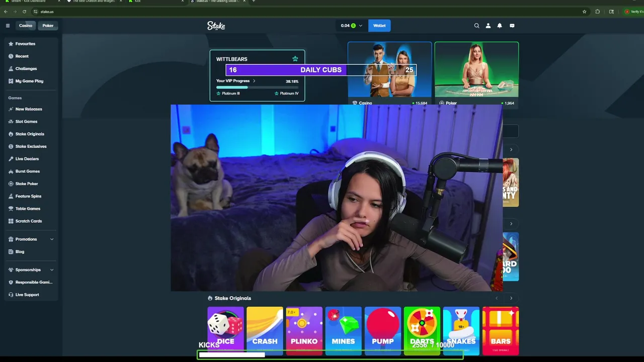Click the VIP progress bar
The image size is (644, 362).
[x=257, y=87]
